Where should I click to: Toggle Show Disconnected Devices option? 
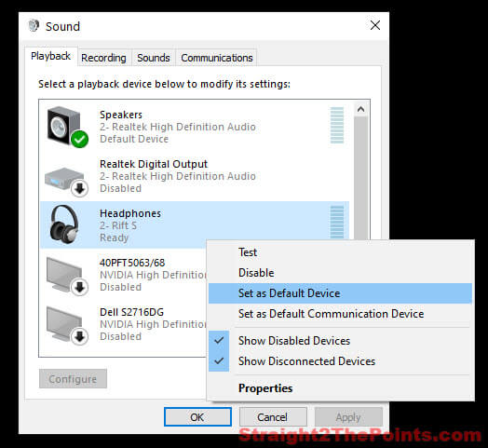point(340,361)
